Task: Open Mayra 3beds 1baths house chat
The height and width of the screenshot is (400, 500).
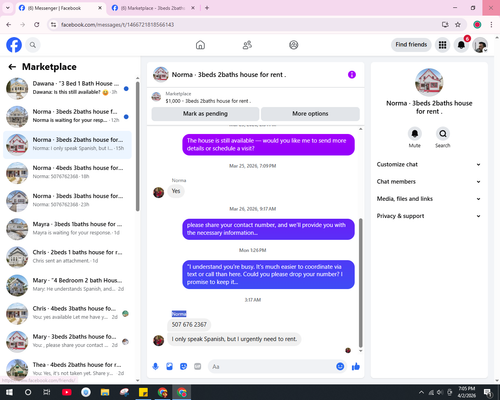Action: coord(68,229)
